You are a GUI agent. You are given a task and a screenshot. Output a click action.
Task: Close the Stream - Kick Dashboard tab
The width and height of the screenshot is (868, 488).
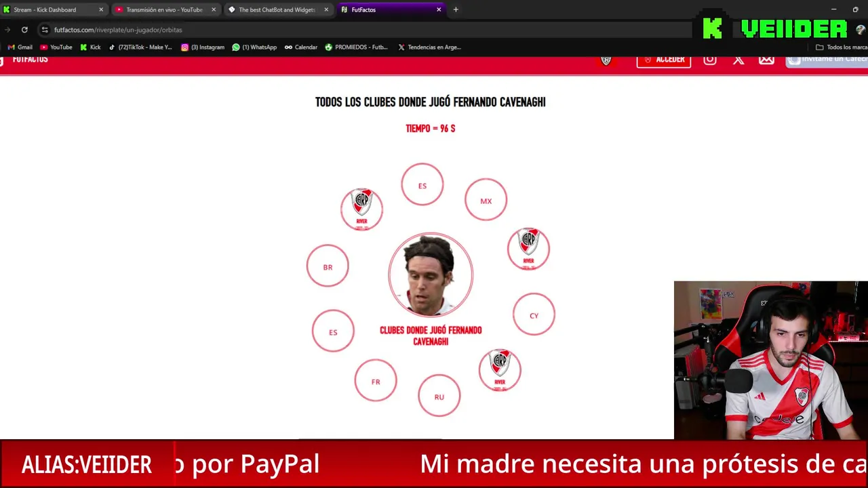(101, 9)
